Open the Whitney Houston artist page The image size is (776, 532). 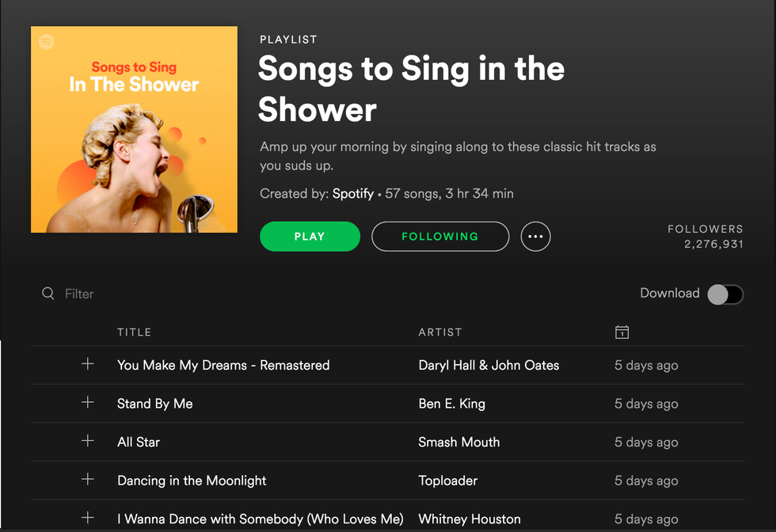coord(470,519)
